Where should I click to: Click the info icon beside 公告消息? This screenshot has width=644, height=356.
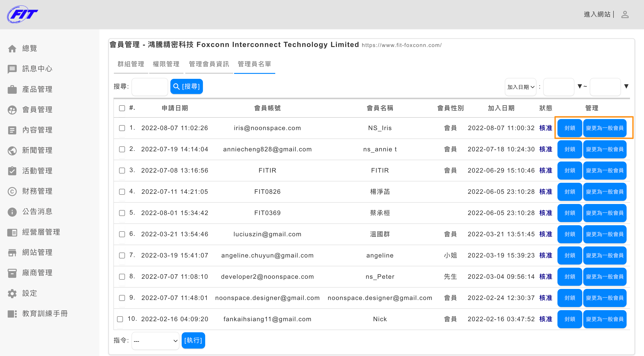12,212
